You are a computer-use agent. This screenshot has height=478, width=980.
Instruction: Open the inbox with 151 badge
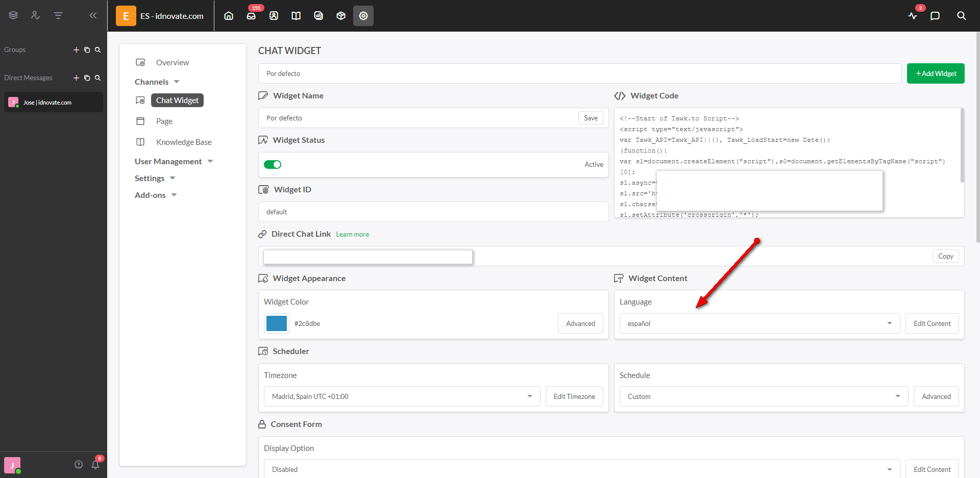[251, 16]
